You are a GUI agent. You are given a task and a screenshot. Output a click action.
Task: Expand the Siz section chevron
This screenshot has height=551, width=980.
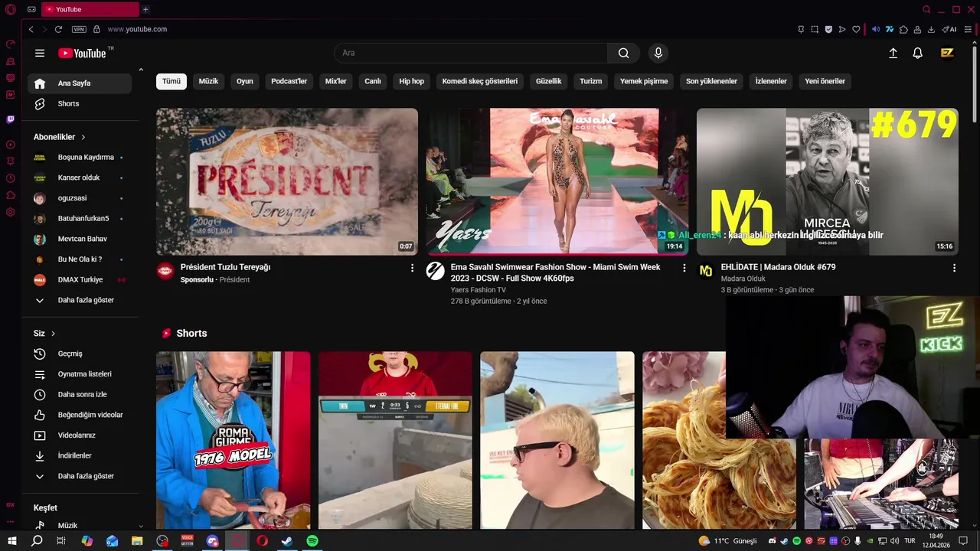(53, 334)
